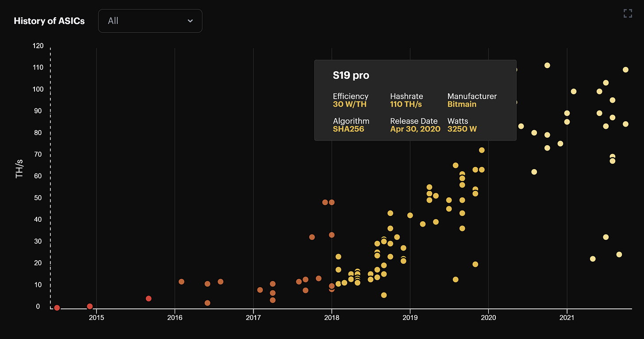The height and width of the screenshot is (339, 644).
Task: Open the "All" filter dropdown
Action: [x=150, y=21]
